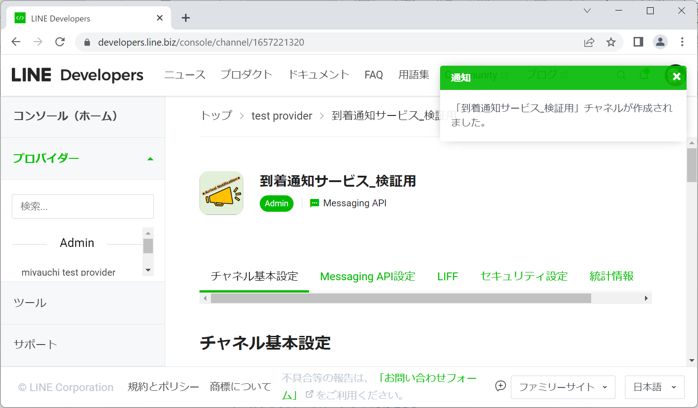
Task: Open the browser profile avatar
Action: (660, 42)
